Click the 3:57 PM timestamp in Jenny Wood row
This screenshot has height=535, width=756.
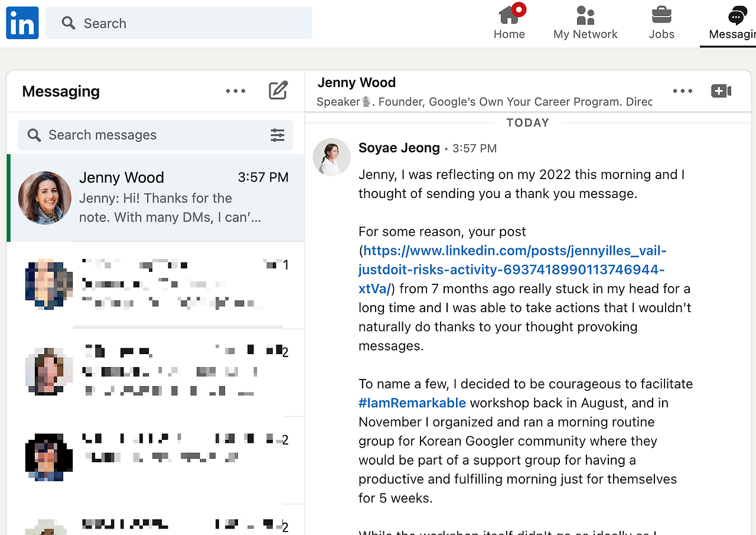(x=263, y=177)
